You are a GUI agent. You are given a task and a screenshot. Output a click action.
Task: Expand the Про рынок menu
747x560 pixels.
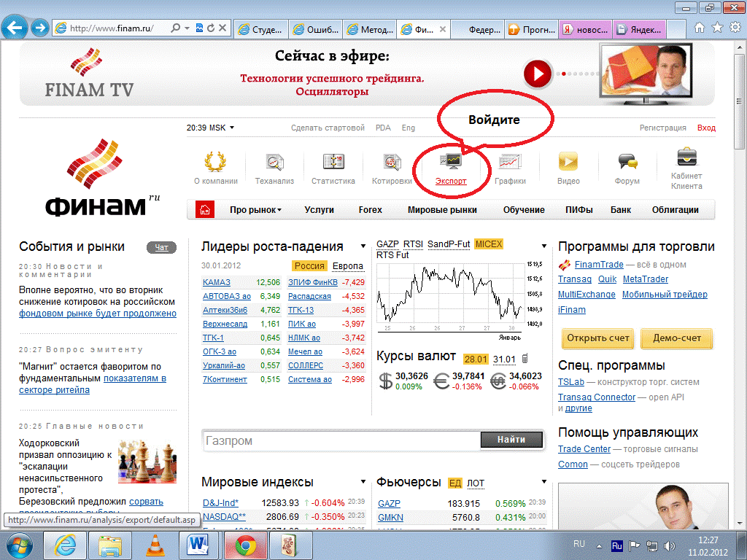255,209
